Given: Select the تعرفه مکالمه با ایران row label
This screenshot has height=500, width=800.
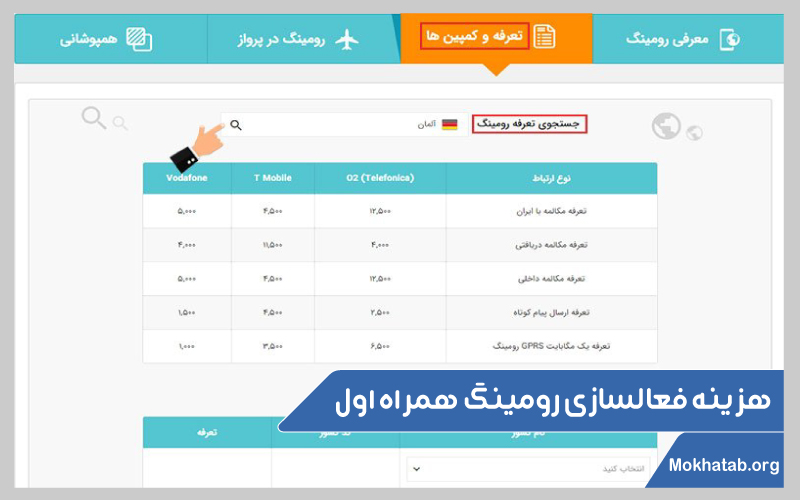Looking at the screenshot, I should (552, 211).
